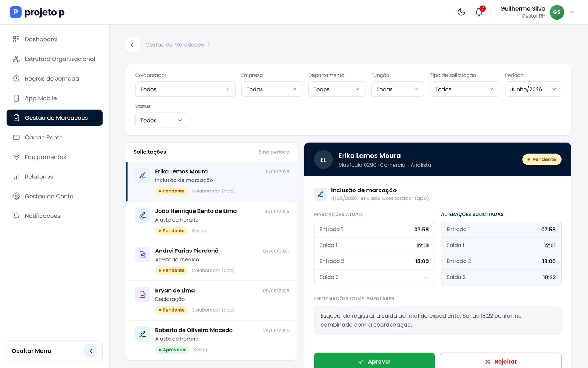
Task: Expand the user profile menu chevron
Action: click(571, 12)
